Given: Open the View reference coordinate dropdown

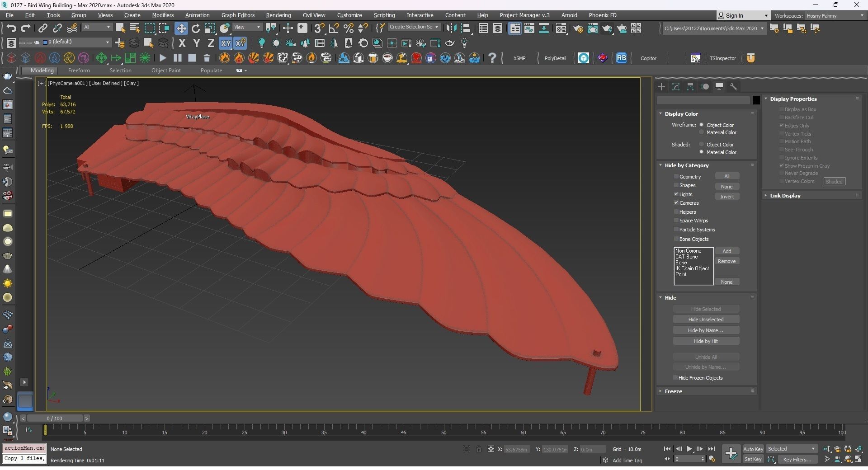Looking at the screenshot, I should 247,27.
